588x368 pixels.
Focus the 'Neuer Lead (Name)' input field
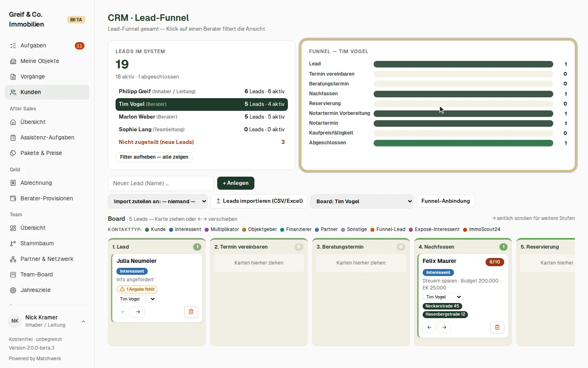[x=161, y=183]
